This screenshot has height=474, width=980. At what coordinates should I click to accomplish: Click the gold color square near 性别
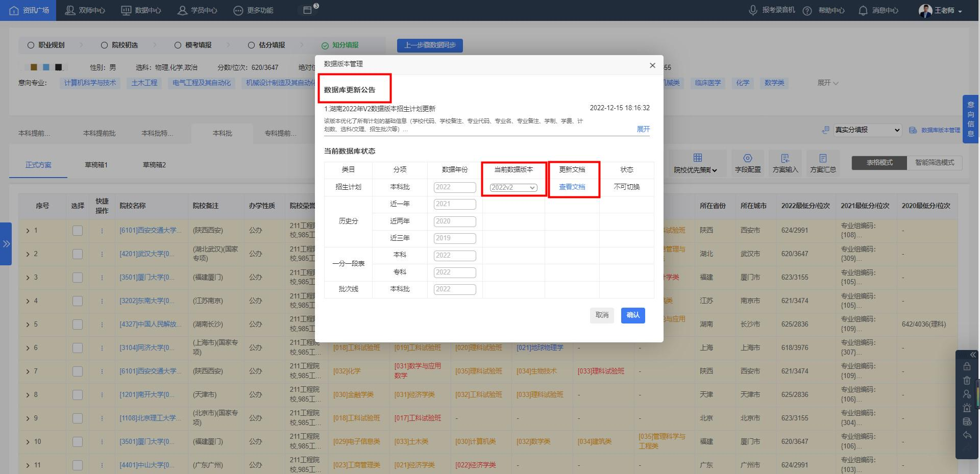[x=34, y=67]
